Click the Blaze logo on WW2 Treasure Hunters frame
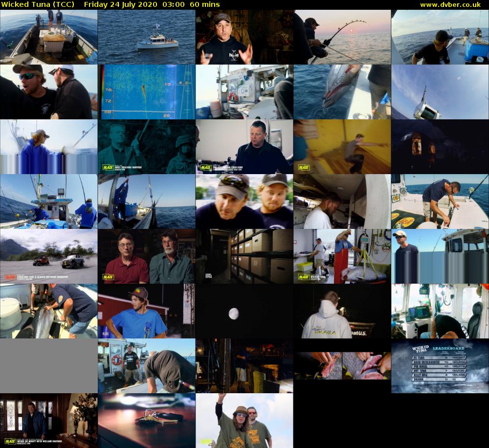This screenshot has height=448, width=489. pyautogui.click(x=108, y=168)
